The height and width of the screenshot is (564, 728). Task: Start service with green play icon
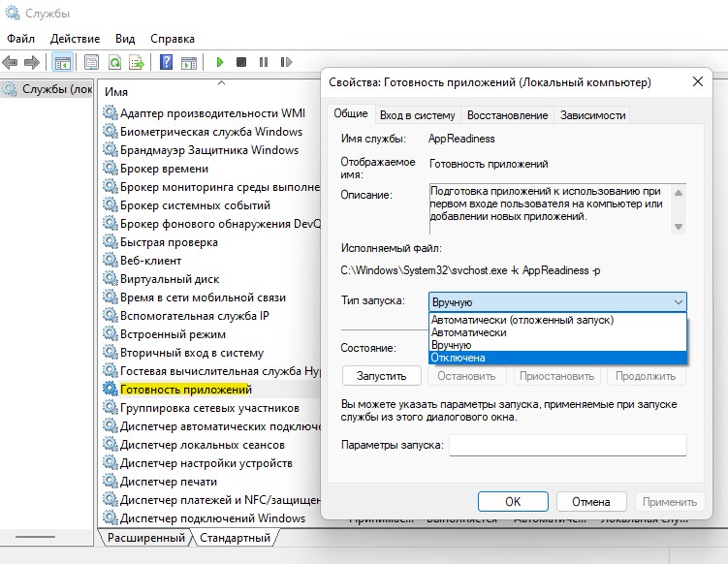click(x=220, y=62)
